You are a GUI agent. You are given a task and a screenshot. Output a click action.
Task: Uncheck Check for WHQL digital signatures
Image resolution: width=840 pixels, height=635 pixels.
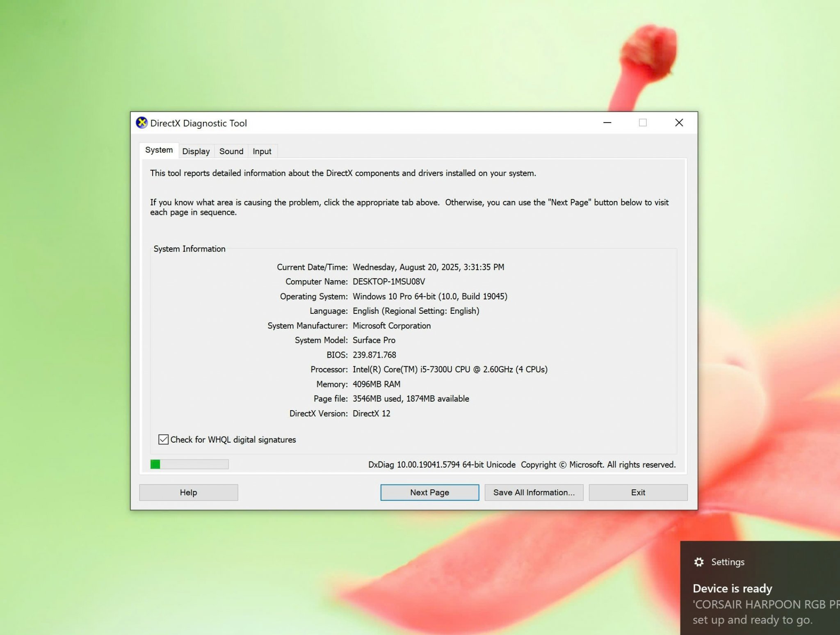click(163, 440)
